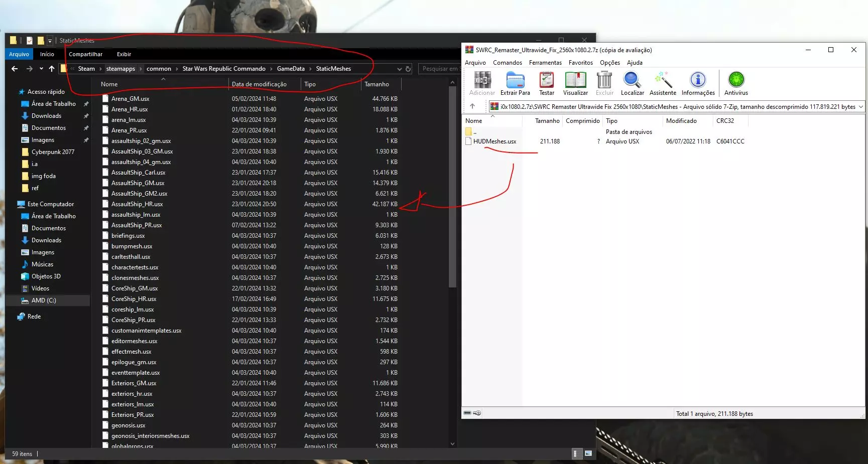Select Este Computador in the sidebar
868x464 pixels.
click(50, 204)
